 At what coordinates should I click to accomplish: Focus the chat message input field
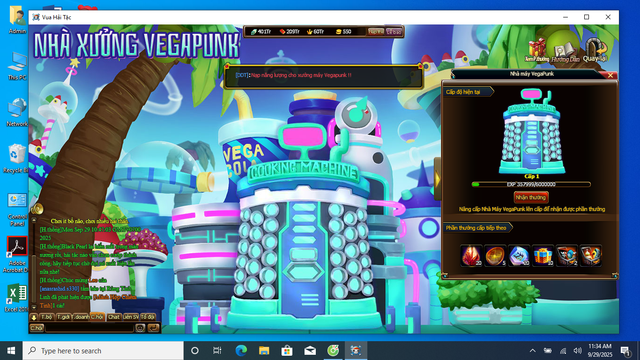coord(89,328)
